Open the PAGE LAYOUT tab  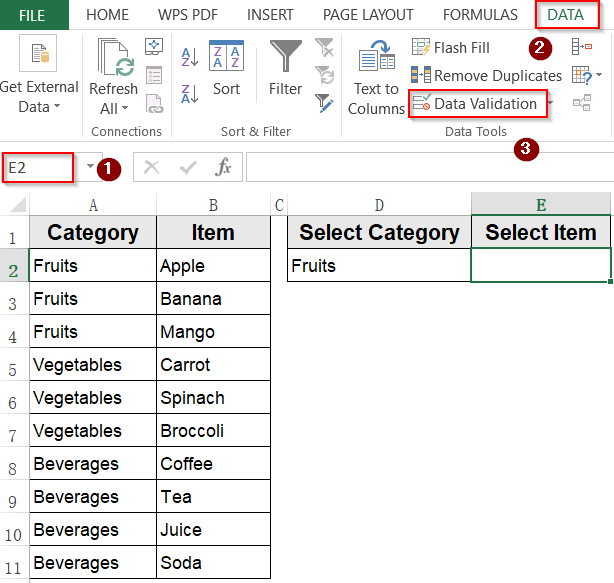pyautogui.click(x=368, y=15)
